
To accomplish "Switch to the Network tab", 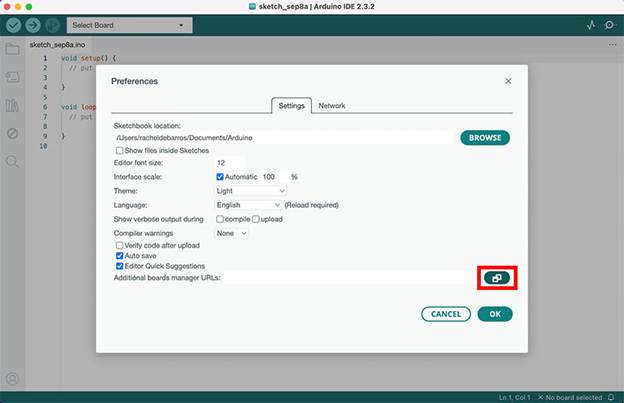I will tap(332, 105).
